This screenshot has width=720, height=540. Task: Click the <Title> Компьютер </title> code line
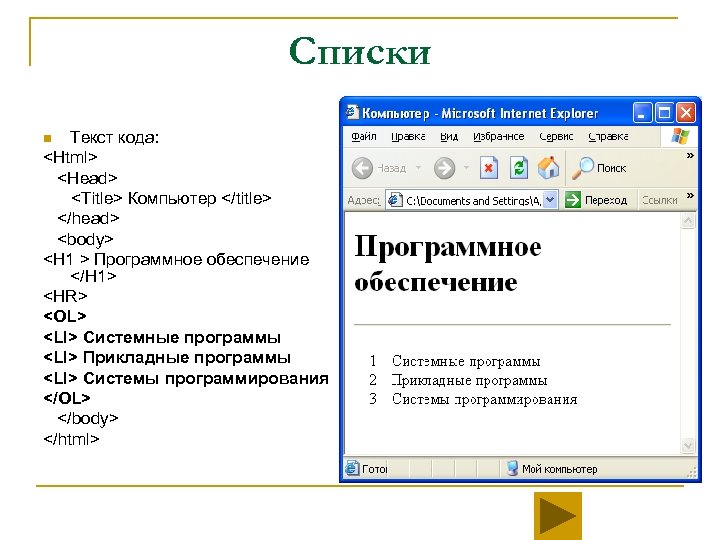171,198
